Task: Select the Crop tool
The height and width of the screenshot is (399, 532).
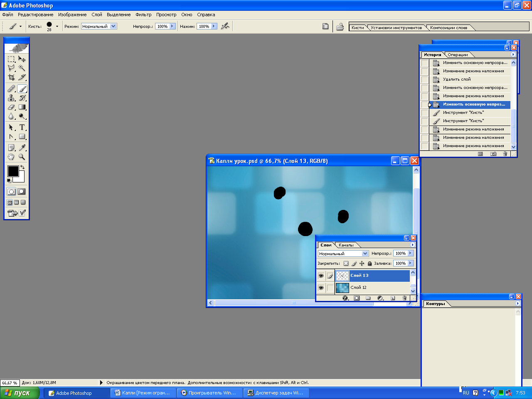Action: (11, 77)
